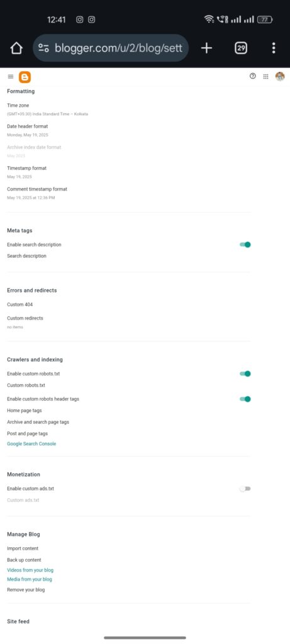
Task: Open the account profile avatar
Action: pos(280,76)
